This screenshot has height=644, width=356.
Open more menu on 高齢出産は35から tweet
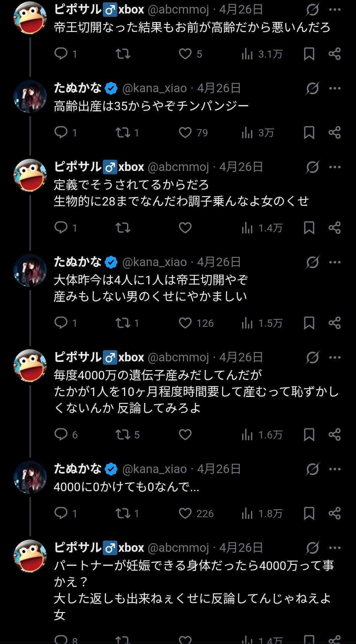[x=335, y=88]
